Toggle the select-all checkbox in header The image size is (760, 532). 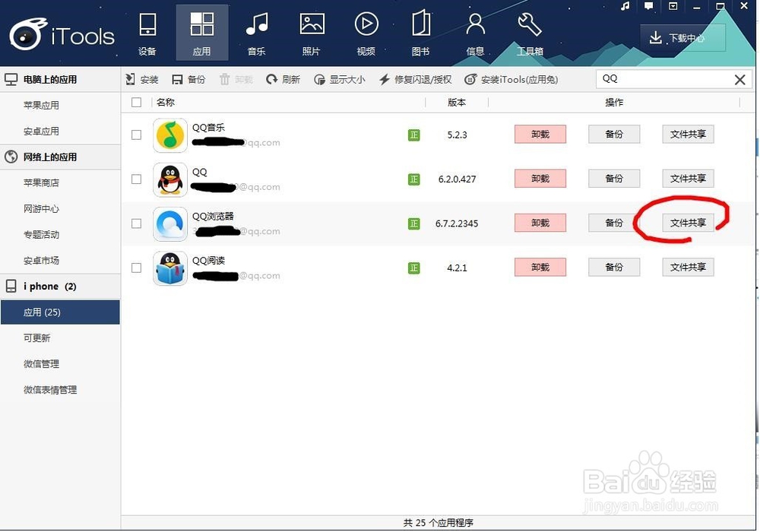(137, 103)
